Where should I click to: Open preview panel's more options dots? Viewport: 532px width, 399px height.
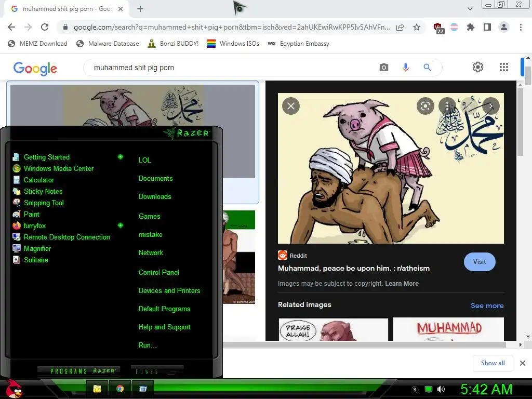pos(447,106)
